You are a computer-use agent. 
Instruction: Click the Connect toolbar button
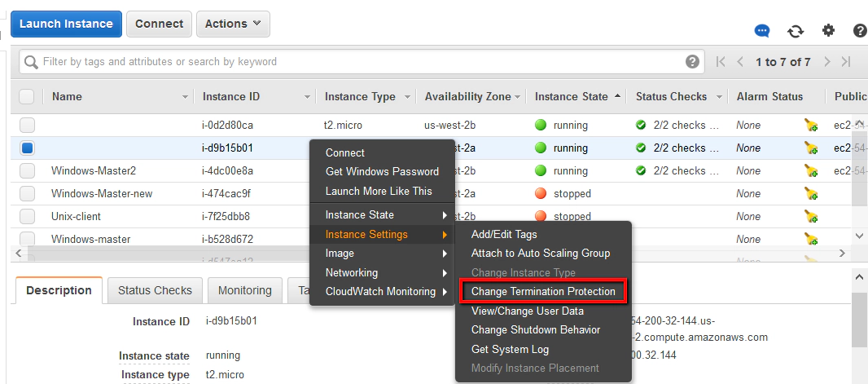(159, 24)
